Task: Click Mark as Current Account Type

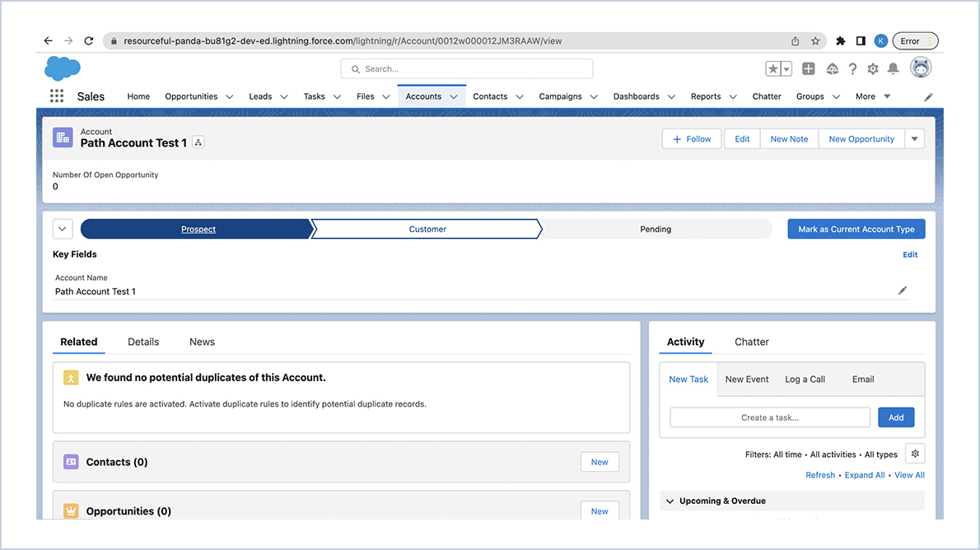Action: pos(856,228)
